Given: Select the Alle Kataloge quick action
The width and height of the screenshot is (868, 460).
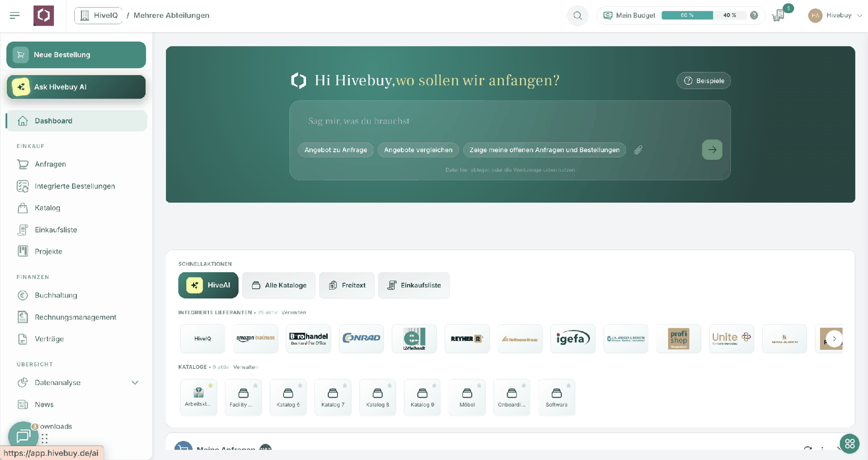Looking at the screenshot, I should (x=279, y=285).
